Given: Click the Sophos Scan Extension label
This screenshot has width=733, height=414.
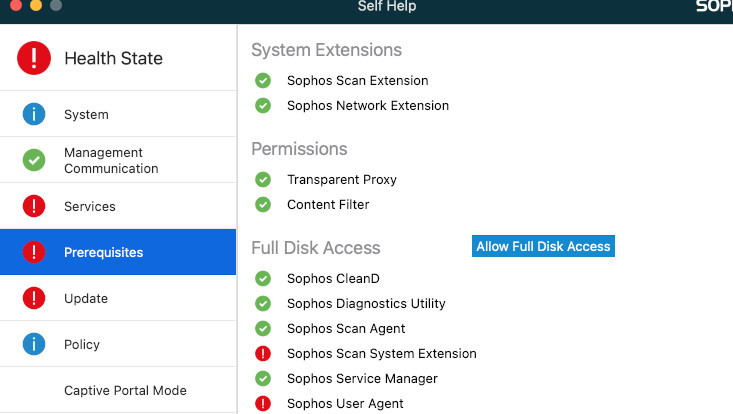Looking at the screenshot, I should pos(358,81).
